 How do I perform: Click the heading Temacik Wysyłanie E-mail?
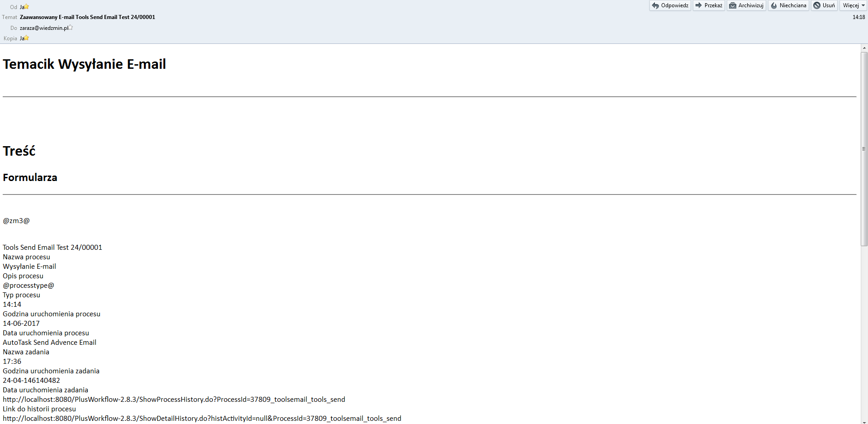coord(84,64)
